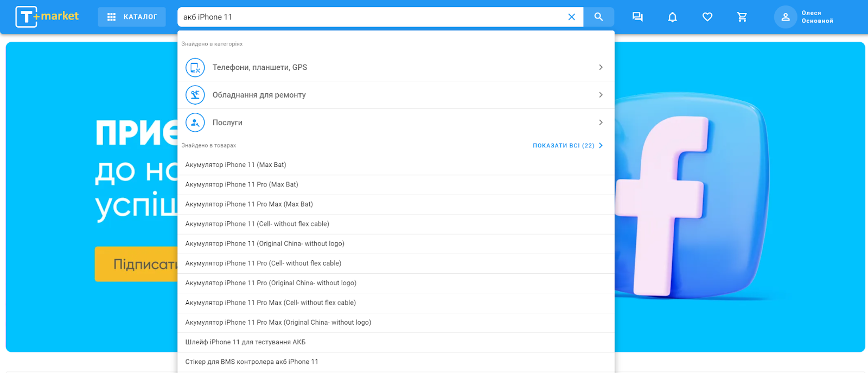Select Акумулятор iPhone 11 (Max Bat)
The image size is (868, 373).
tap(396, 165)
